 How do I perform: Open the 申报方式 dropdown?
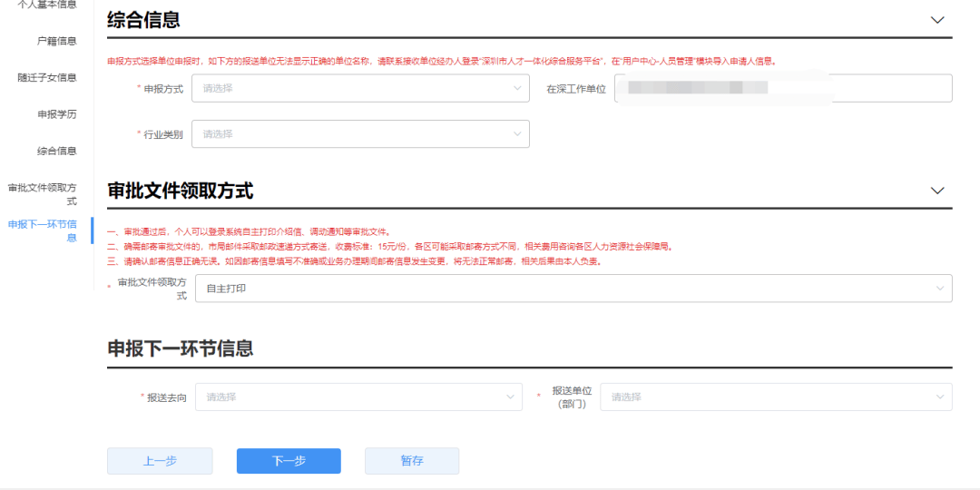click(360, 88)
